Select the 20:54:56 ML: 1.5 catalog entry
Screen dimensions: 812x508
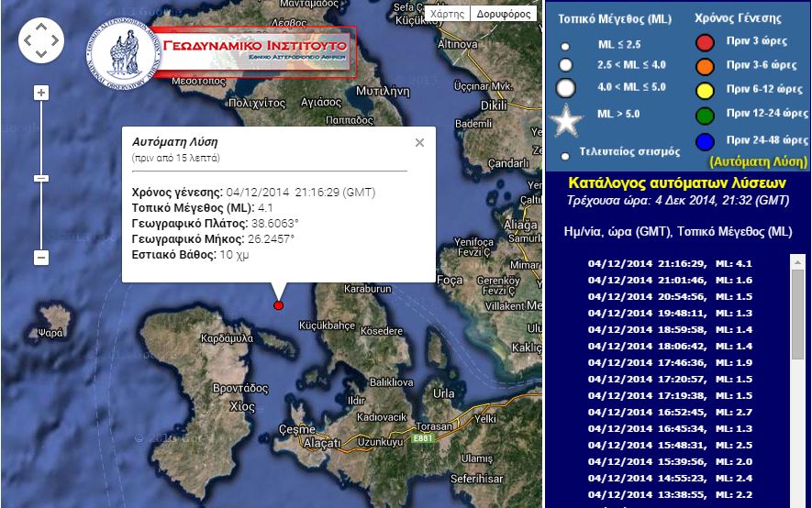(670, 296)
